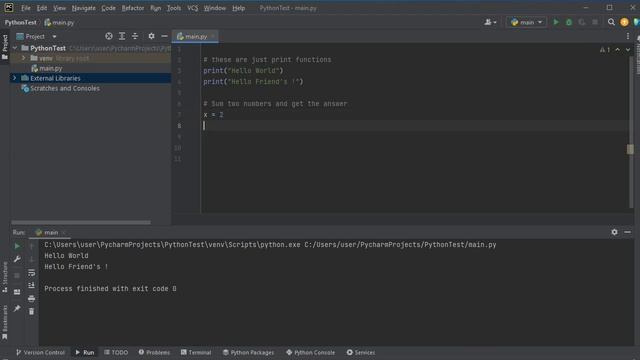Screen dimensions: 640x360
Task: Expand all in Project panel
Action: [122, 36]
